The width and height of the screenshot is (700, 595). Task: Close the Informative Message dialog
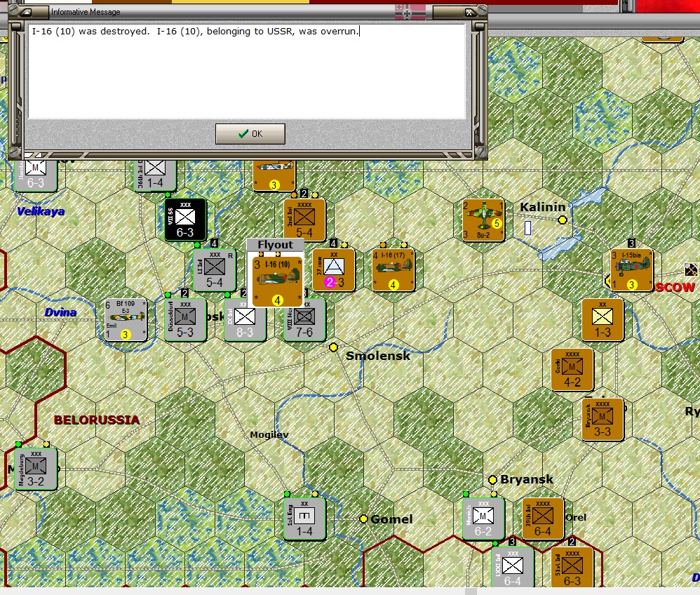click(469, 13)
